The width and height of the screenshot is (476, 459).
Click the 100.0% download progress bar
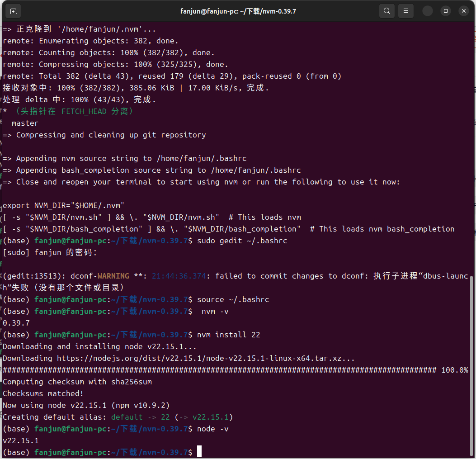pyautogui.click(x=226, y=370)
